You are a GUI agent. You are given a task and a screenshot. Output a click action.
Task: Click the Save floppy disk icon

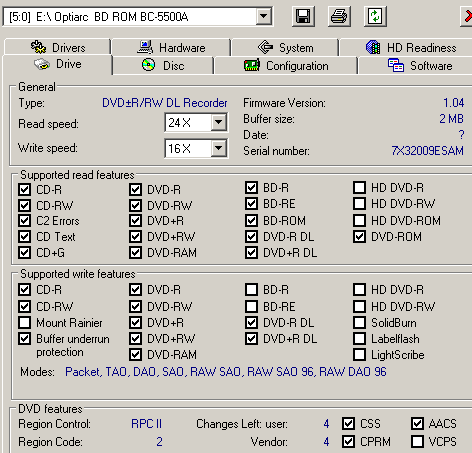(303, 16)
